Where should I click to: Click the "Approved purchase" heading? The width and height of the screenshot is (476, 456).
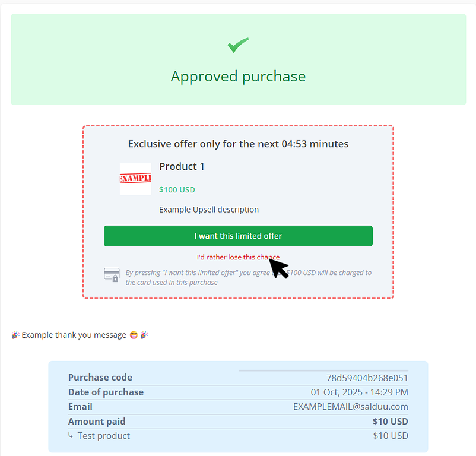click(238, 77)
